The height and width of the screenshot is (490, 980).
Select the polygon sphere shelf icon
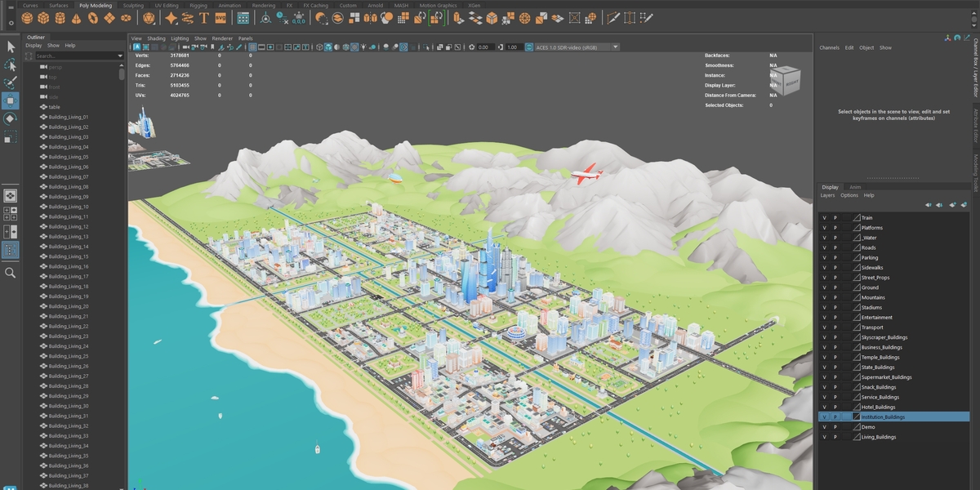27,17
